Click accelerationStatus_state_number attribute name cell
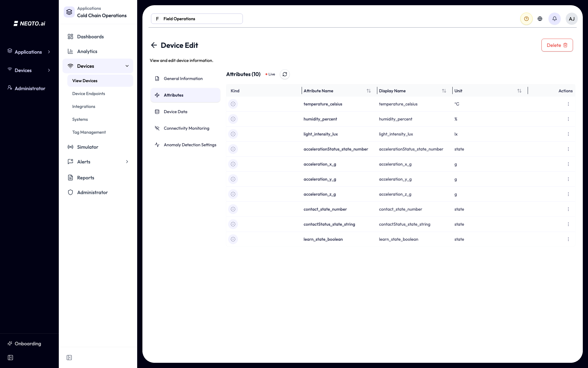 336,149
